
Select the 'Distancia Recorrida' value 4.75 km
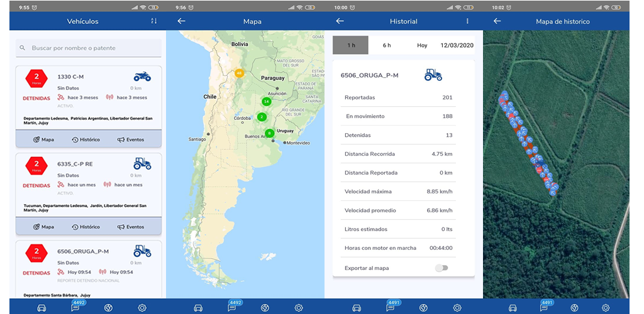tap(442, 154)
